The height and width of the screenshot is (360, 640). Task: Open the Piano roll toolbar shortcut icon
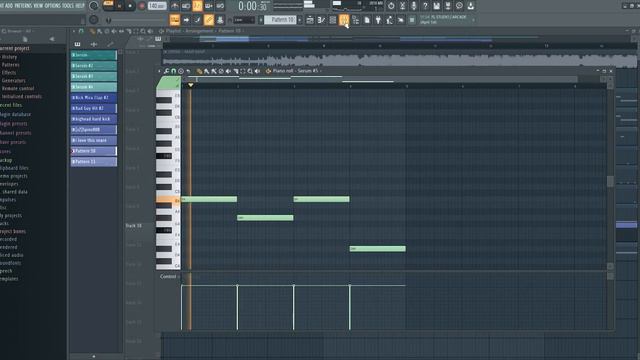[321, 20]
